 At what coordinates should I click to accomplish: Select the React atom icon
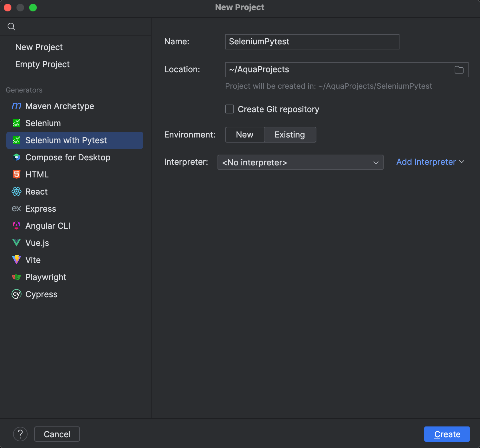(x=16, y=192)
